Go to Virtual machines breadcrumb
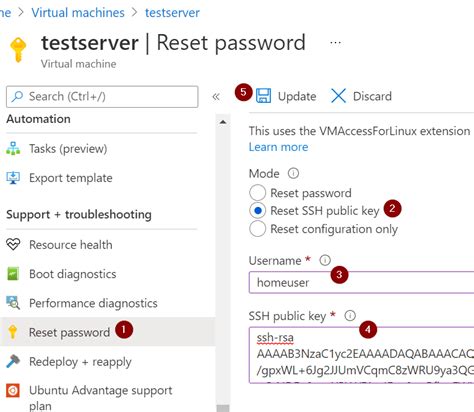This screenshot has width=474, height=412. 78,13
